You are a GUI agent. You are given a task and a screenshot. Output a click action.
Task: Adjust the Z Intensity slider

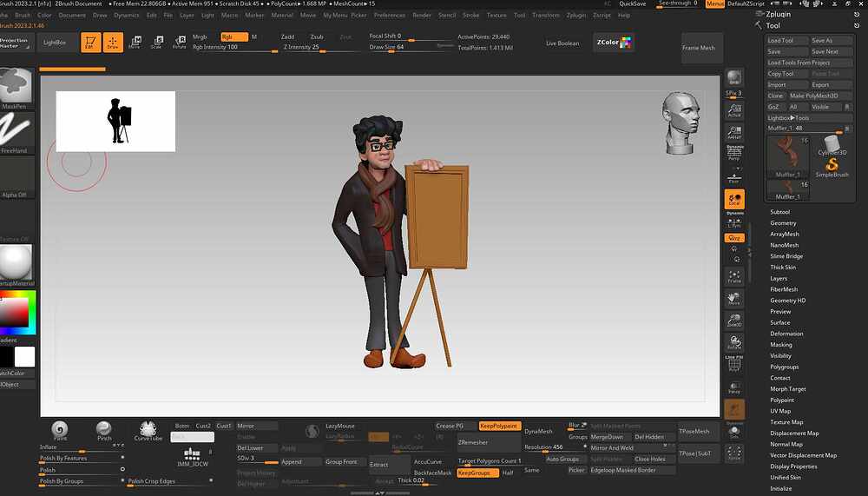322,48
